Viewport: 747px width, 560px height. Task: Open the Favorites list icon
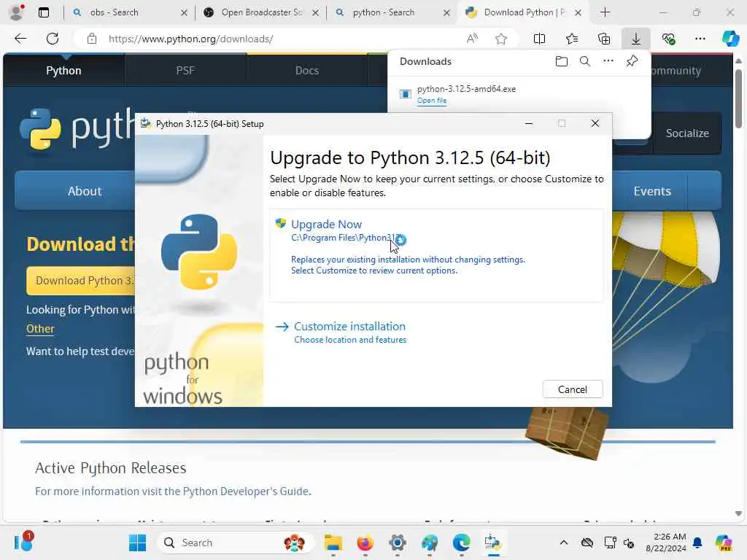coord(572,39)
